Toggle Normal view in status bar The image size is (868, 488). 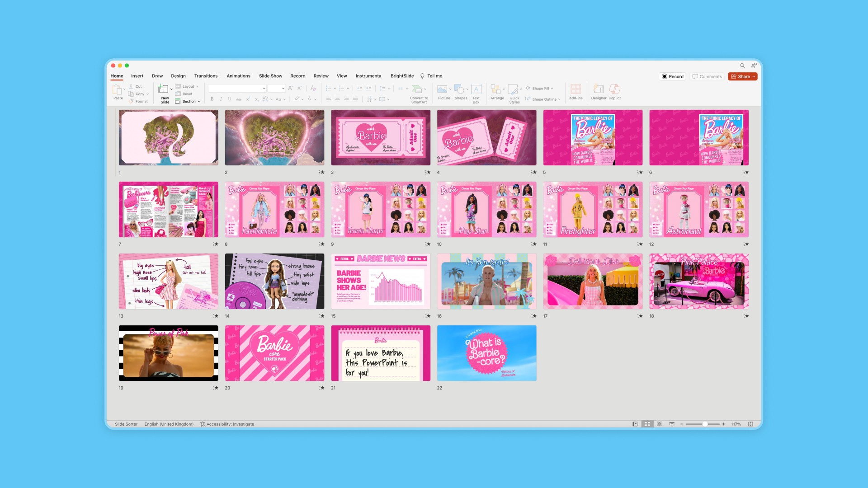point(635,424)
